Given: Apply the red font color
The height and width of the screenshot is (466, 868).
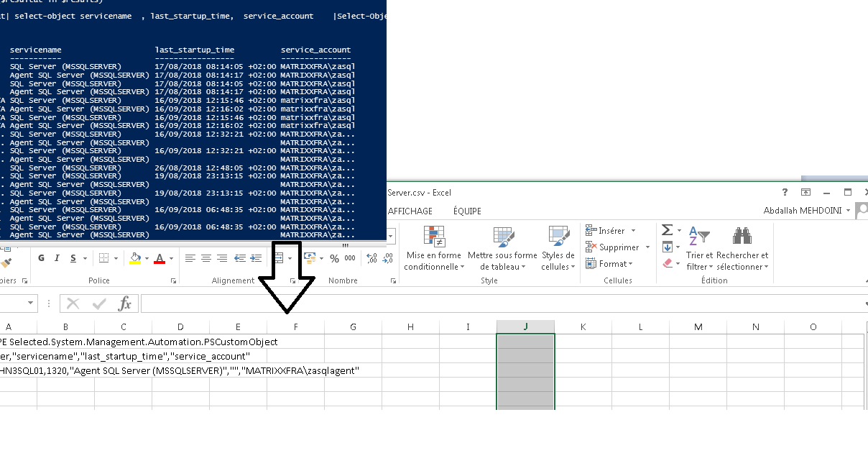Looking at the screenshot, I should (160, 259).
